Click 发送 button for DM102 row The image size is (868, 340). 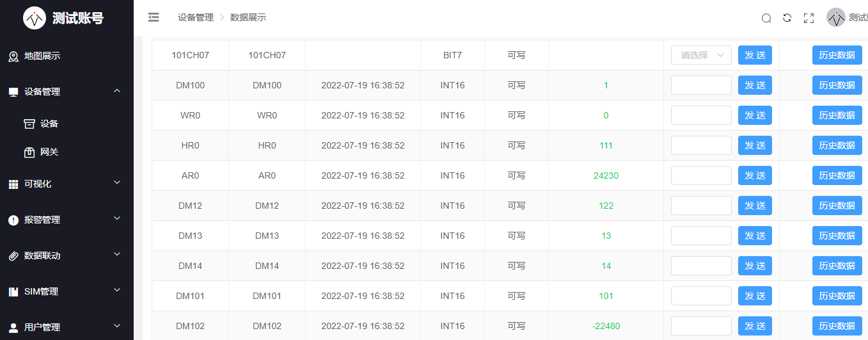click(x=755, y=326)
